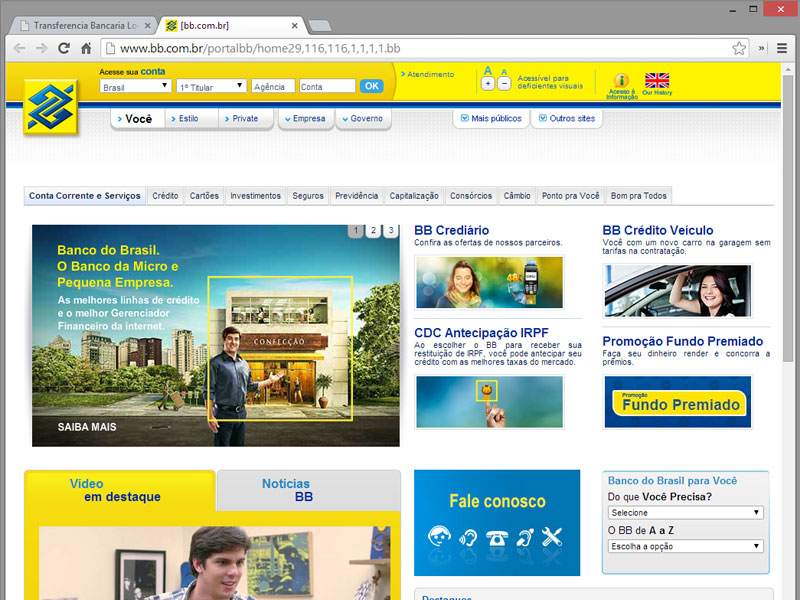The height and width of the screenshot is (600, 800).
Task: Click the UK flag Our History icon
Action: click(x=657, y=84)
